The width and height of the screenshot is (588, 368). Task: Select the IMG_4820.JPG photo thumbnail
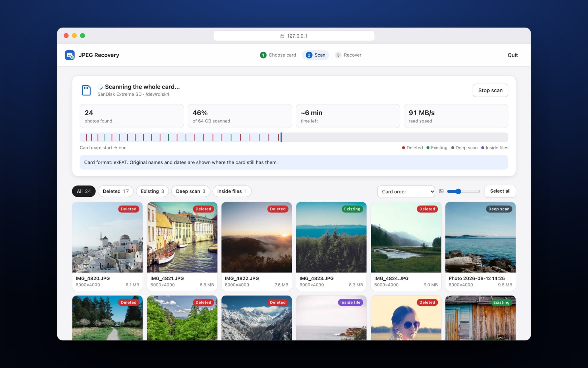pyautogui.click(x=107, y=237)
